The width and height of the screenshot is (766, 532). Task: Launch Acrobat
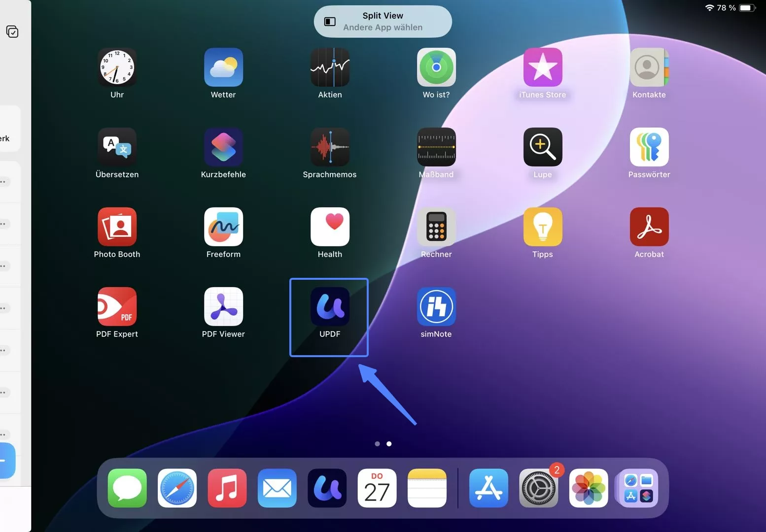tap(649, 227)
